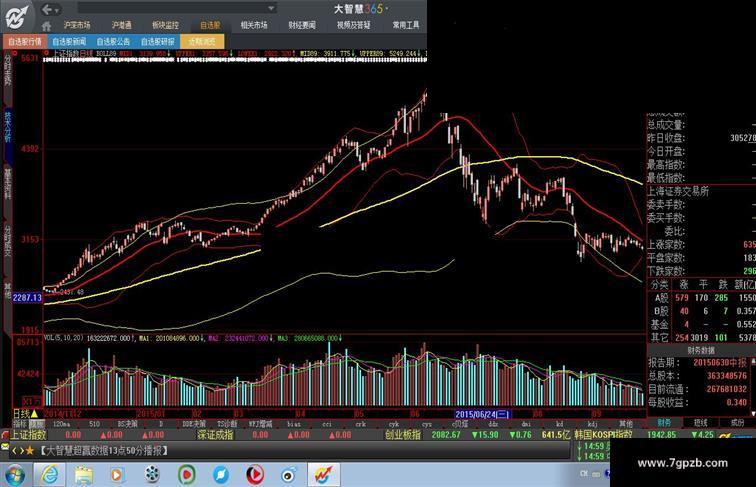756x487 pixels.
Task: Select the cci indicator tab
Action: click(327, 424)
